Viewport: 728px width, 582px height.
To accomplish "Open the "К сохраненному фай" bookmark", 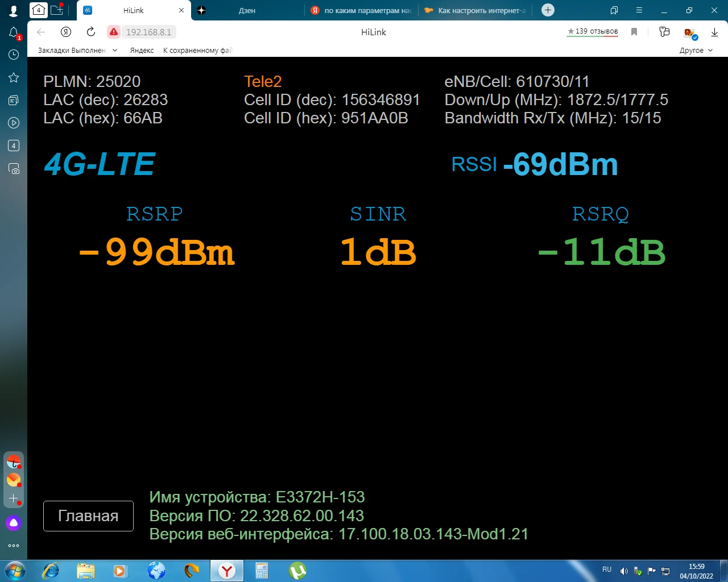I will coord(197,50).
